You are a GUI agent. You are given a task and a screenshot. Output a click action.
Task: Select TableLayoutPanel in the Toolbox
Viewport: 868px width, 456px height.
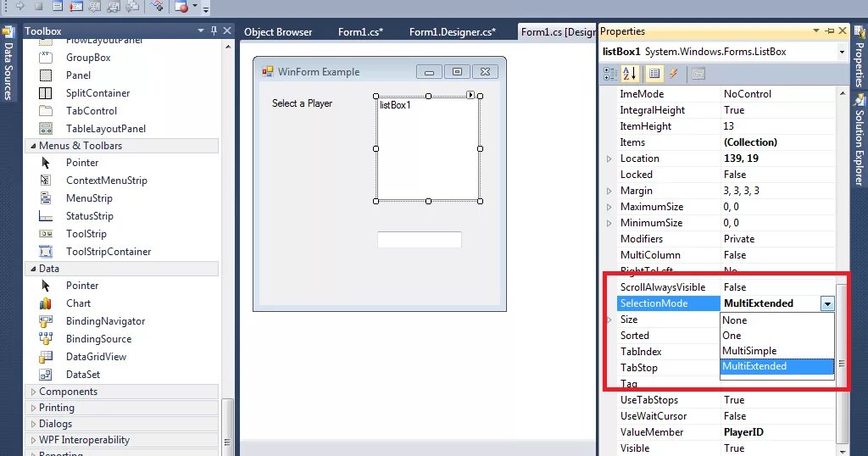coord(106,128)
